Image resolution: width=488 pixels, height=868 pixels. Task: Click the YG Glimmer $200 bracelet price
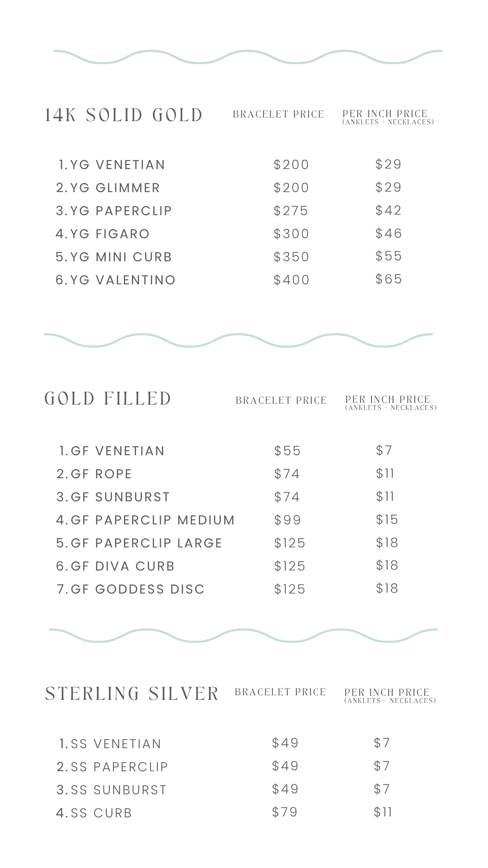coord(291,188)
